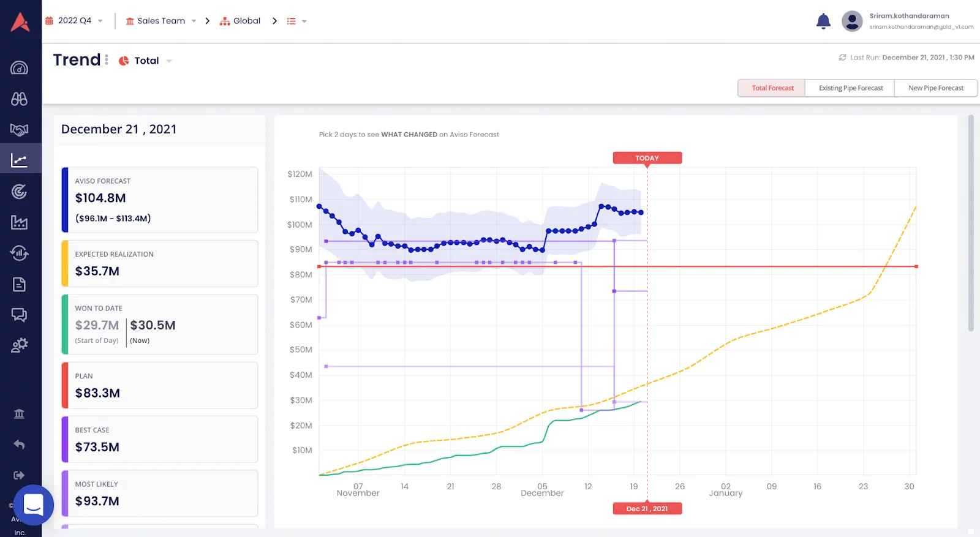Viewport: 980px width, 537px height.
Task: Click the Most Likely $93.7M card
Action: click(159, 494)
